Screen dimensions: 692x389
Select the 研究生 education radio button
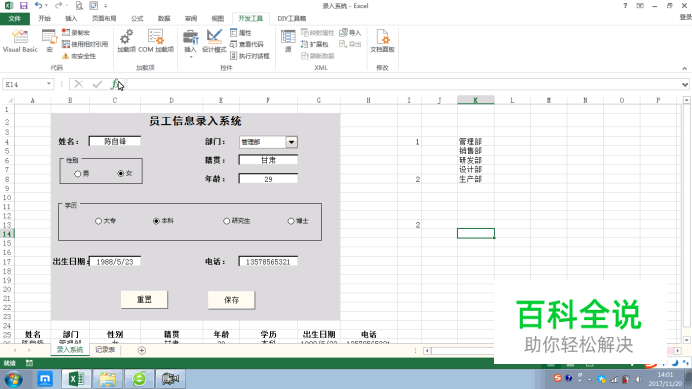point(226,221)
